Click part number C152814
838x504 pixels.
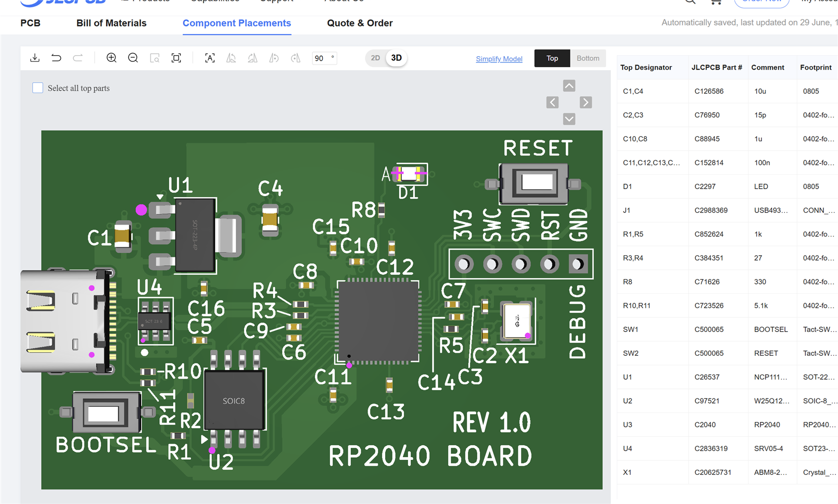[709, 163]
